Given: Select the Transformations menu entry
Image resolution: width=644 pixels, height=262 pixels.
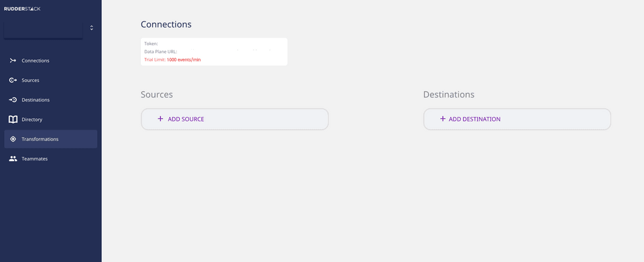Looking at the screenshot, I should [50, 139].
